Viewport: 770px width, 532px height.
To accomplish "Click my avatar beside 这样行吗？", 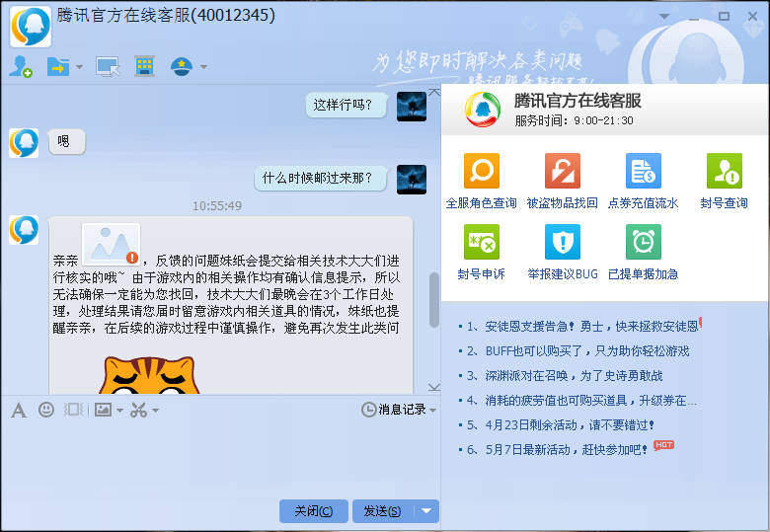I will 412,107.
